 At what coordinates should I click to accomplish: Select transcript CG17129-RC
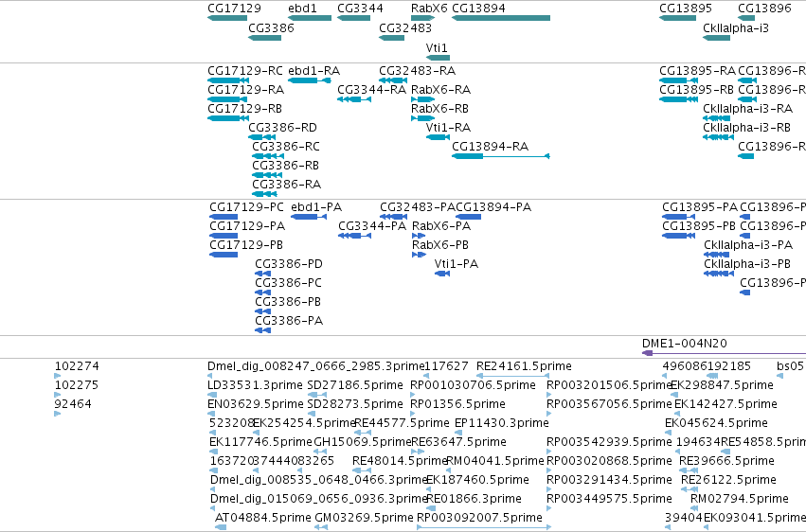pos(228,80)
